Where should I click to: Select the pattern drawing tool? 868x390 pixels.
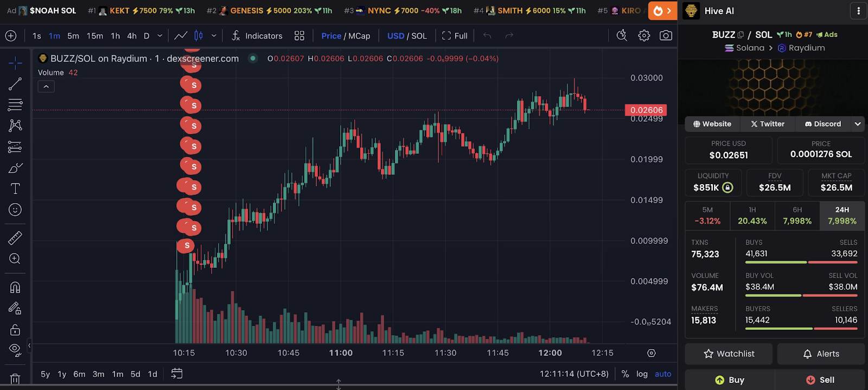tap(15, 125)
